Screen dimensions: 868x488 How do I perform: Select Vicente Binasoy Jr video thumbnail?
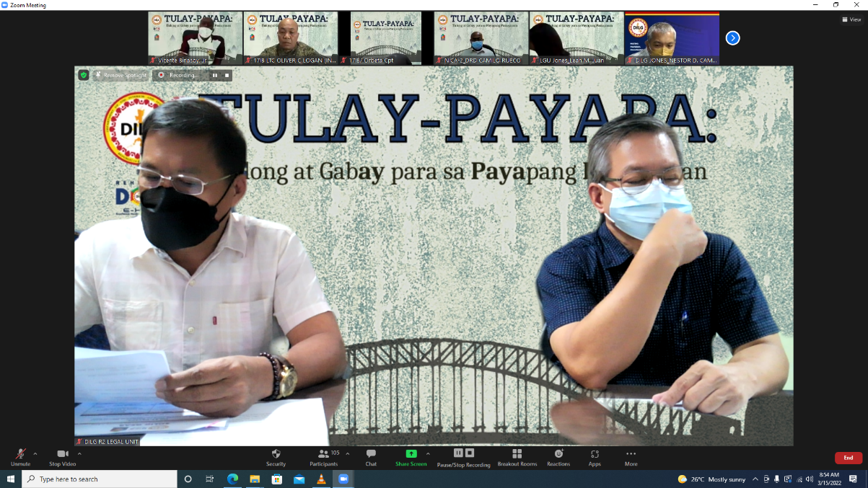[195, 38]
